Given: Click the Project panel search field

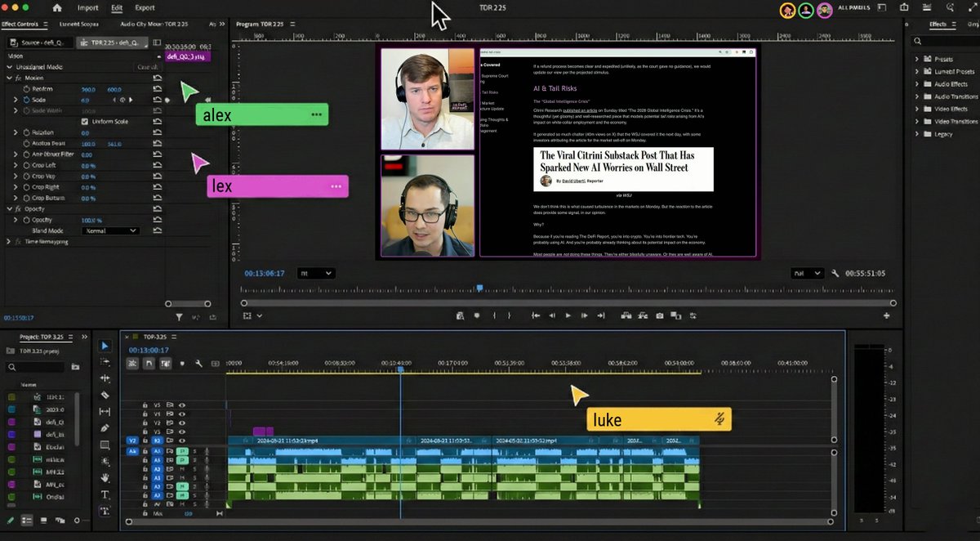Looking at the screenshot, I should [36, 367].
